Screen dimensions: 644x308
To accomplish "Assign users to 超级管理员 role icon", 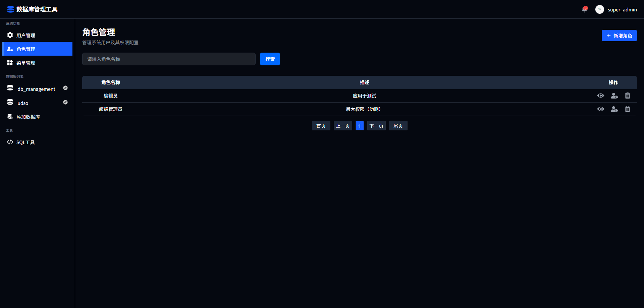I will click(x=614, y=109).
